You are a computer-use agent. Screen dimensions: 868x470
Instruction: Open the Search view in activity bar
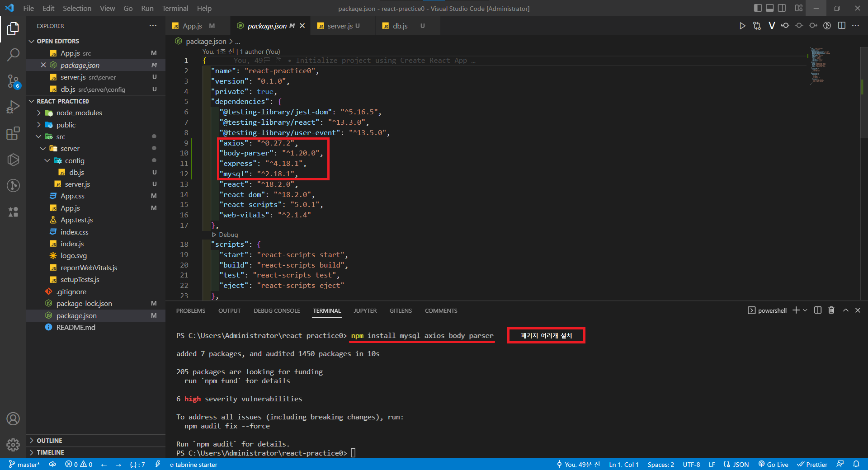13,55
